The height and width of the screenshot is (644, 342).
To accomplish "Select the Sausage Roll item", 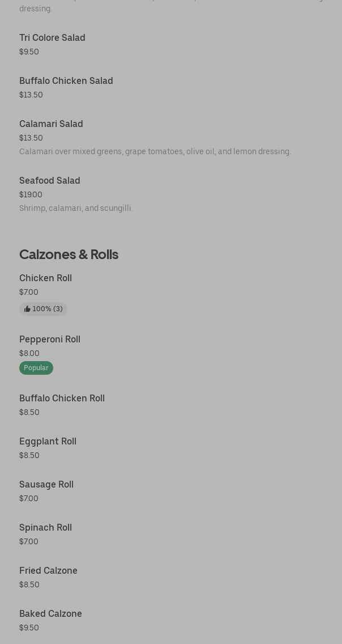I will [x=46, y=484].
